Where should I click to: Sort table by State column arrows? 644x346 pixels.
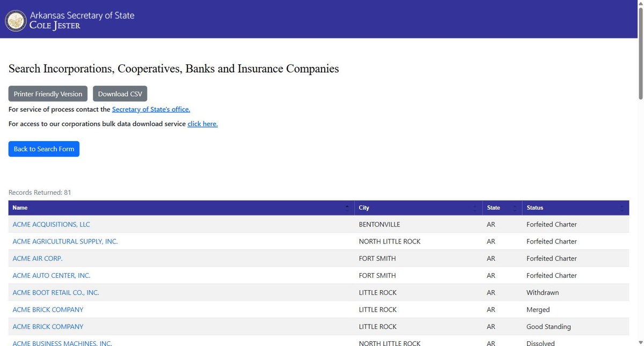[x=515, y=208]
